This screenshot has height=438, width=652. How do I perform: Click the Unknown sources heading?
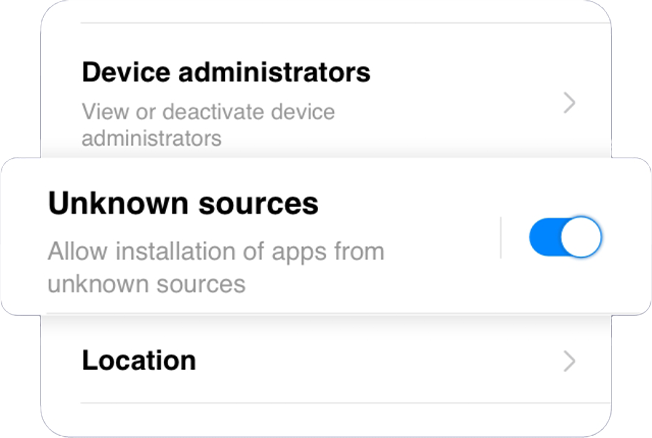(183, 204)
